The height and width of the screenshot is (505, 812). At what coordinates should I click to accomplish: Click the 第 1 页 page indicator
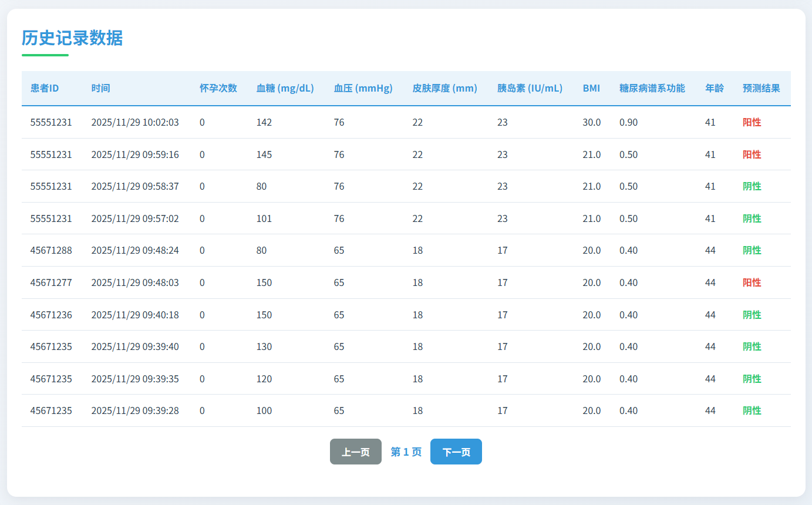tap(406, 452)
